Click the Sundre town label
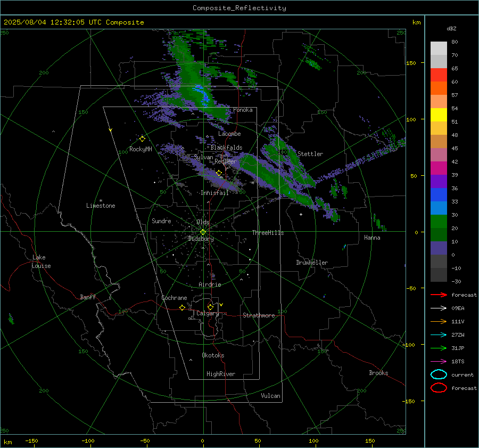The image size is (479, 448). tap(161, 221)
